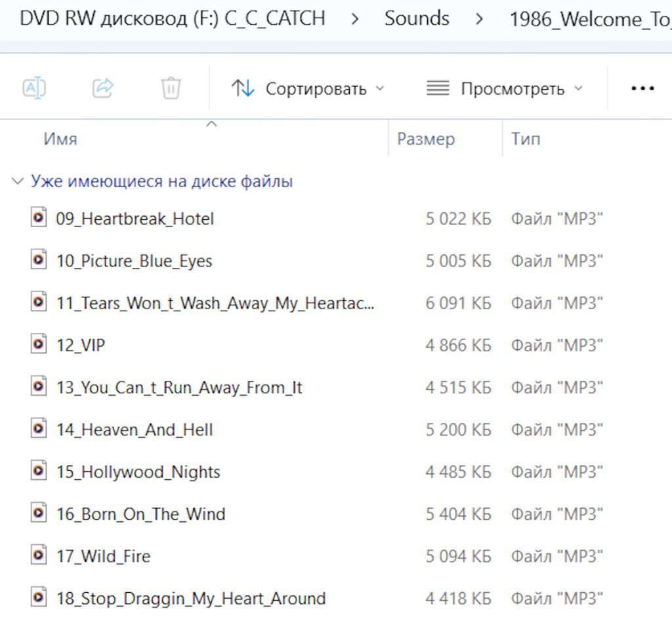672x625 pixels.
Task: Click the Rename toolbar icon
Action: tap(34, 88)
